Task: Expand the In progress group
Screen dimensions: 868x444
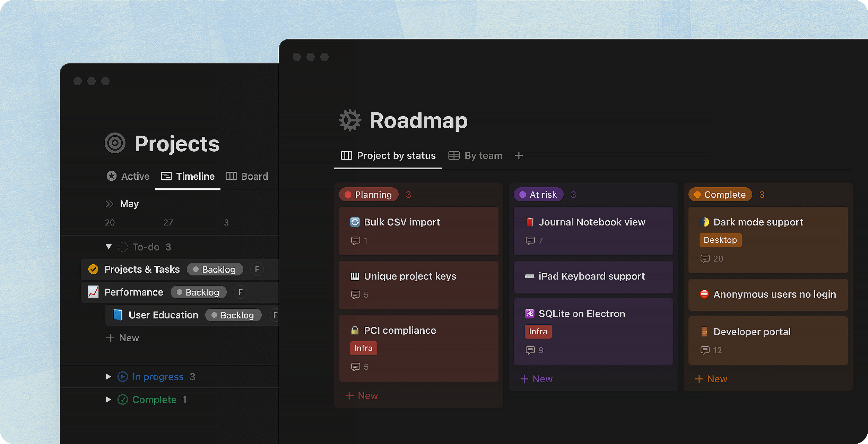Action: [108, 377]
